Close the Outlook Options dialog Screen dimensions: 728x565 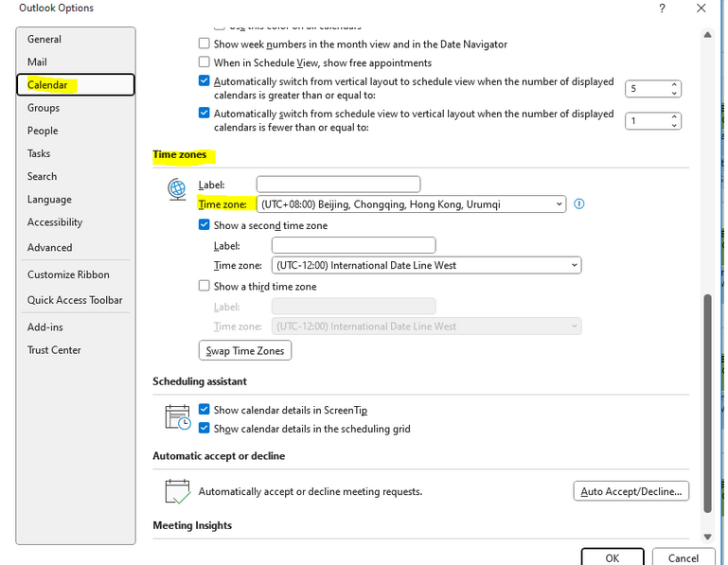(x=701, y=9)
